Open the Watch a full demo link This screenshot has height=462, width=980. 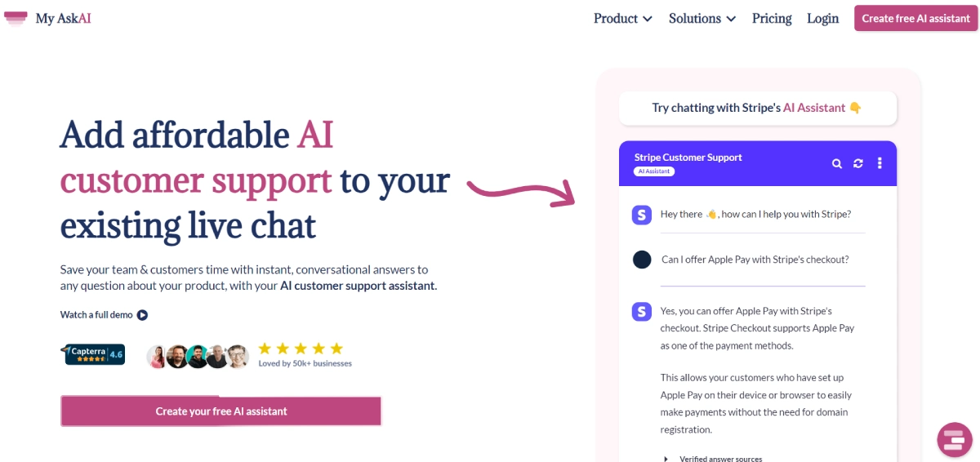click(x=97, y=315)
